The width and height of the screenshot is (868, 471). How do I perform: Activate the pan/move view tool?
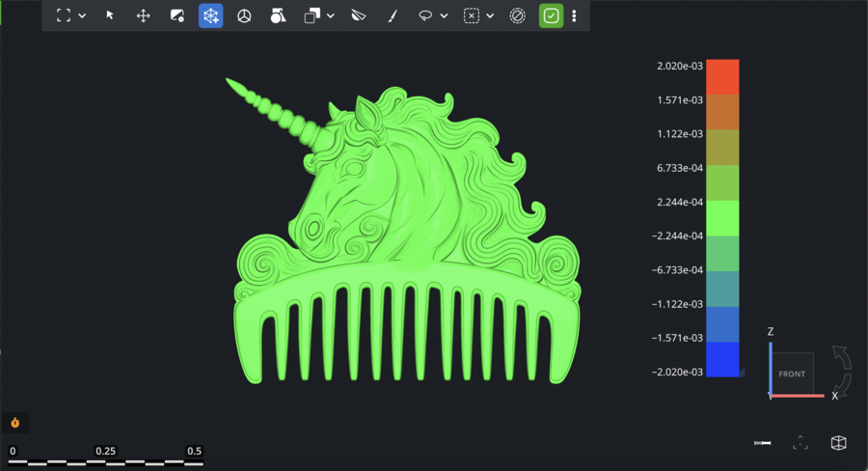point(143,15)
